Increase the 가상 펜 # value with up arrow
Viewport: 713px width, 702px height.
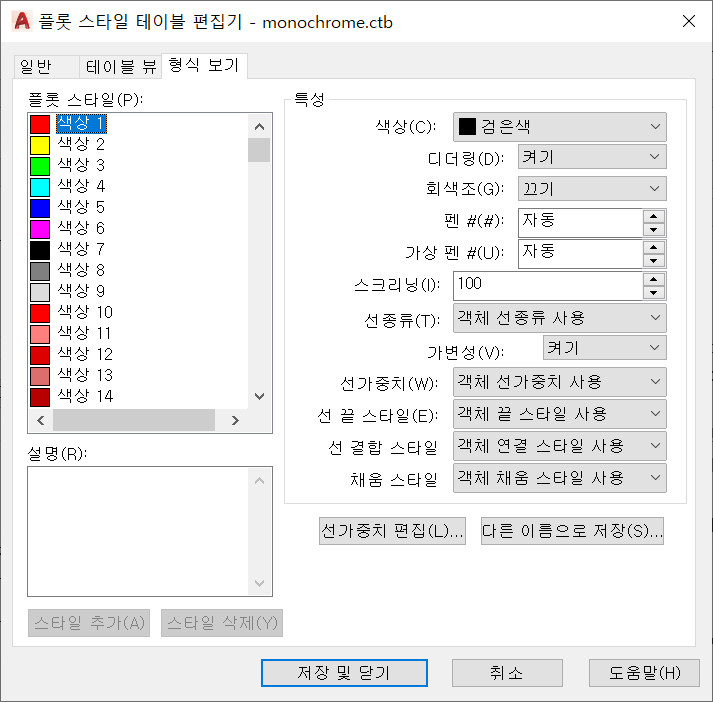point(654,247)
